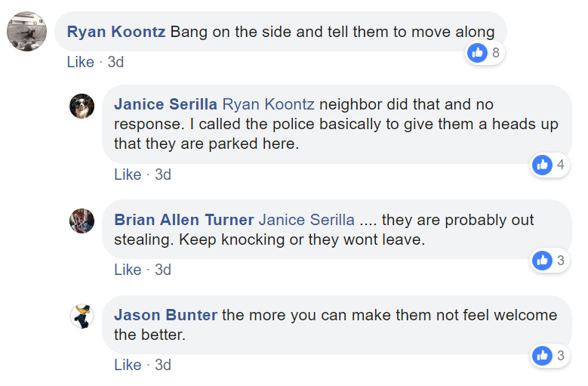Screen dimensions: 588x386
Task: Click the Ryan Koontz mention in Janice's reply
Action: click(x=268, y=104)
